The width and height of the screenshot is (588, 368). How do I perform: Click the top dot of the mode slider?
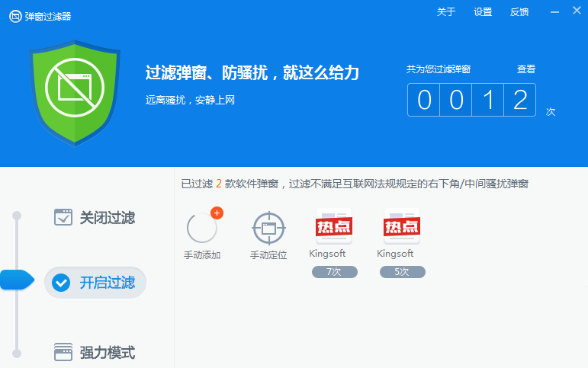point(17,216)
